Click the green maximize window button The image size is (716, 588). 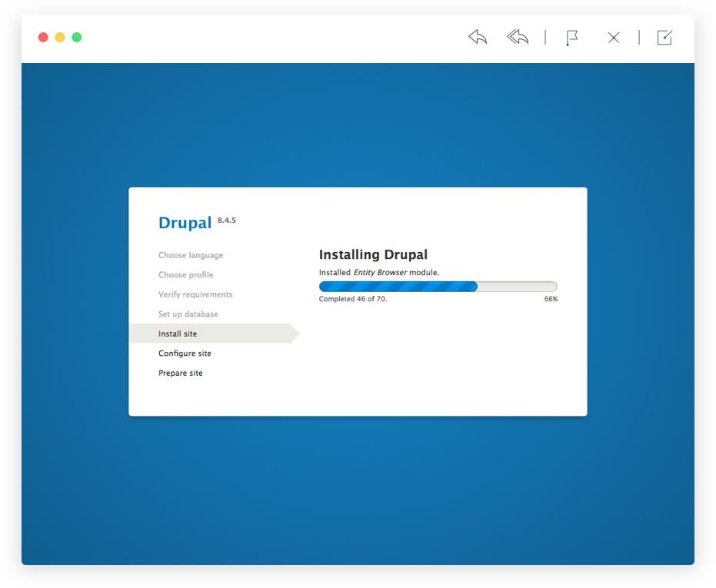[77, 38]
